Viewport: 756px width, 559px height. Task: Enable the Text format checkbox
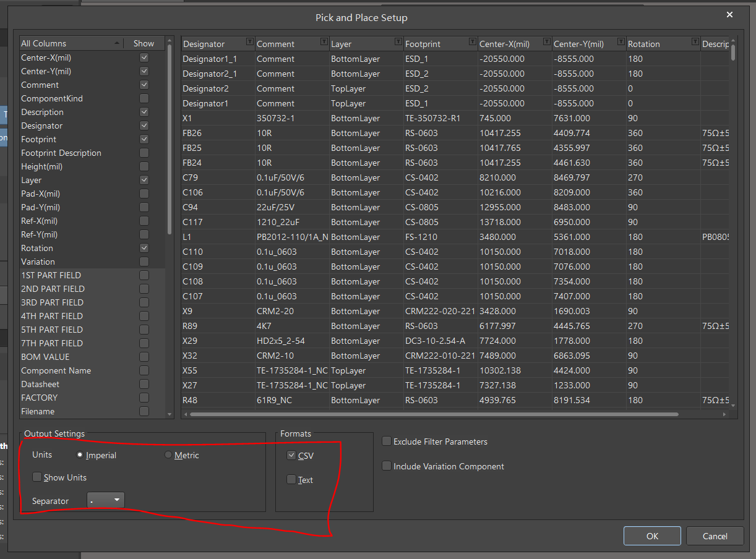pyautogui.click(x=291, y=479)
